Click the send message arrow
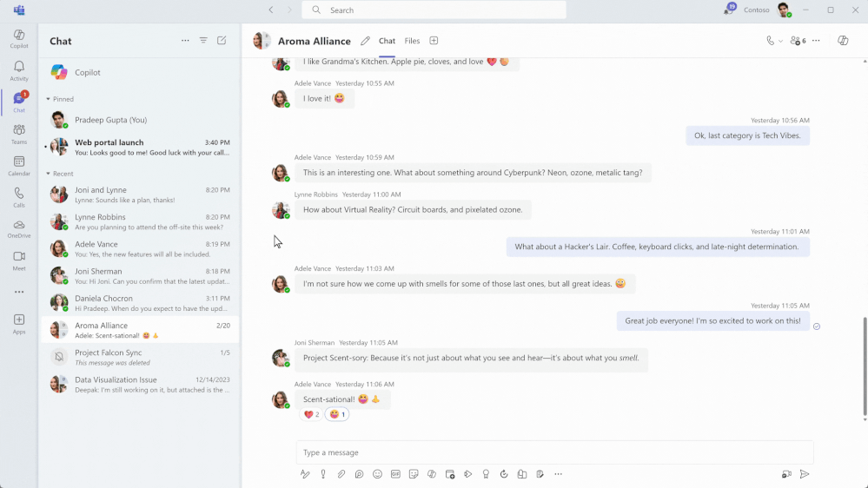The image size is (868, 488). pyautogui.click(x=805, y=474)
